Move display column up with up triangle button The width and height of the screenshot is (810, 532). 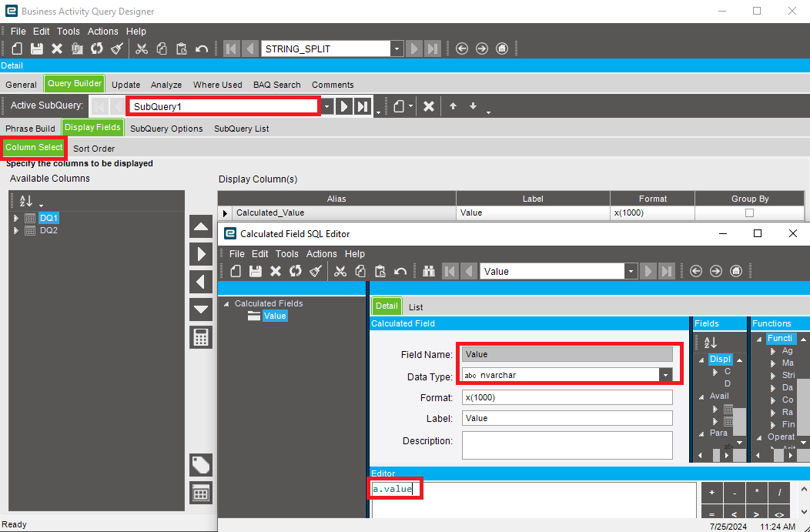pos(201,226)
